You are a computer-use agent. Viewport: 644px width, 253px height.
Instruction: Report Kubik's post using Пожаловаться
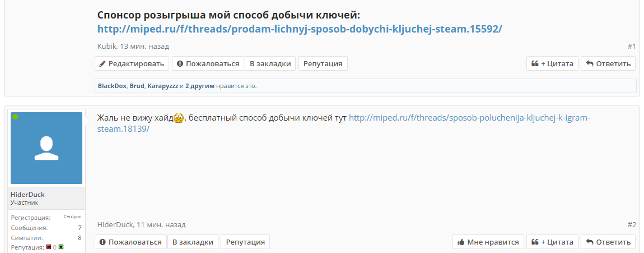208,64
